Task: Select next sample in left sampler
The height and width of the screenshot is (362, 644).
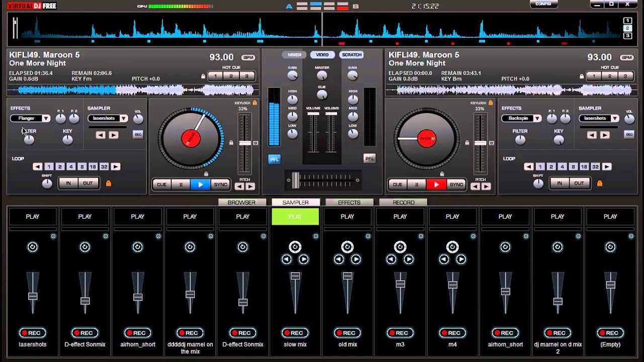Action: point(114,135)
